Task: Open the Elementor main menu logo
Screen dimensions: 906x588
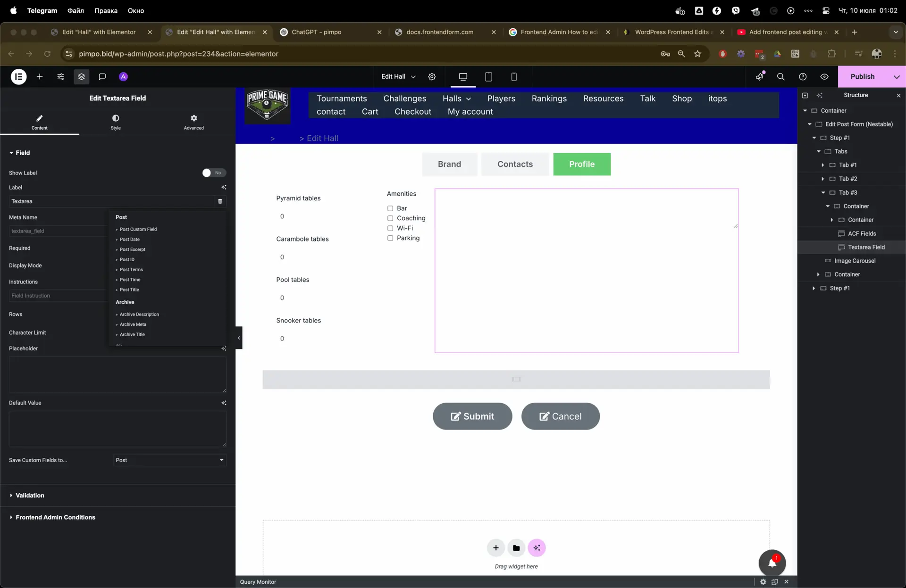Action: point(19,76)
